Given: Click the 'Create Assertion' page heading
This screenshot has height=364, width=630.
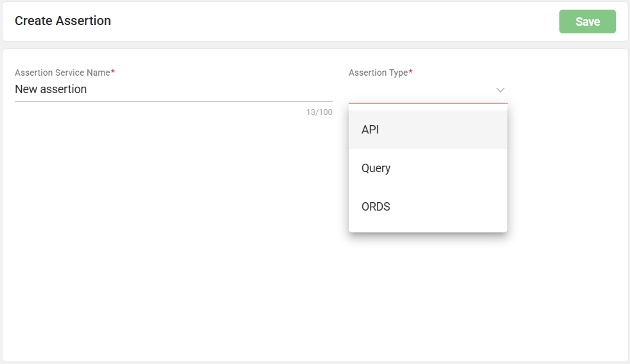Looking at the screenshot, I should click(63, 21).
